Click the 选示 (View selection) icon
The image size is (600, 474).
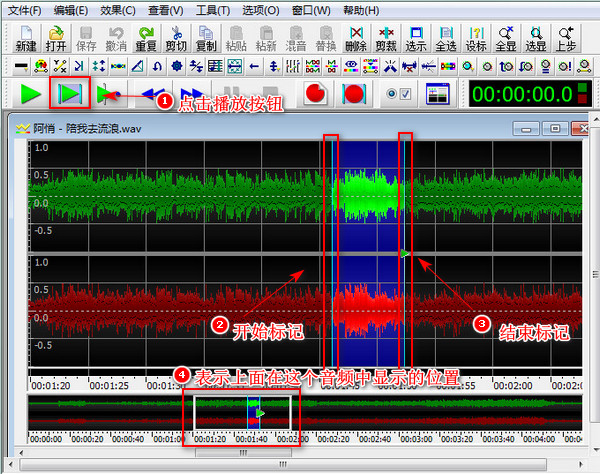point(416,38)
